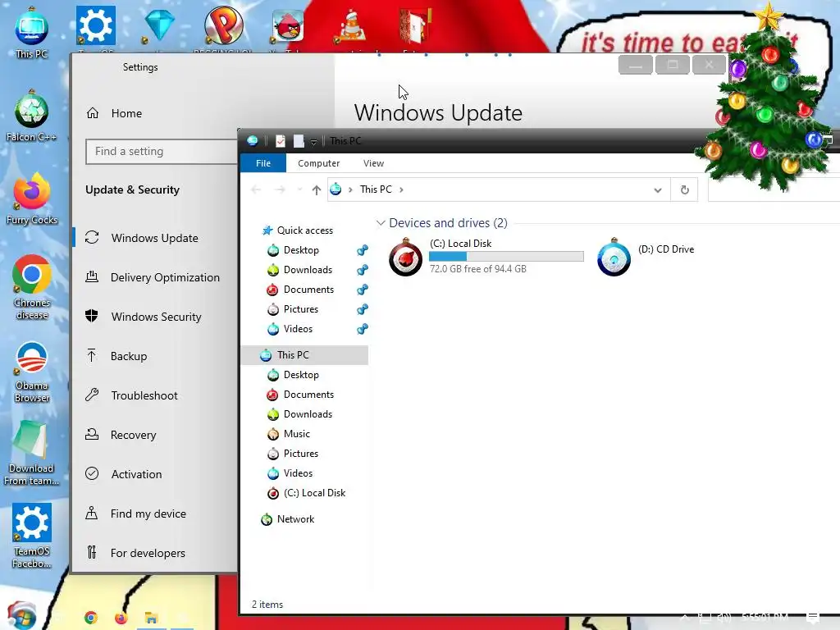The width and height of the screenshot is (840, 630).
Task: Click the volume icon in system tray
Action: [724, 618]
